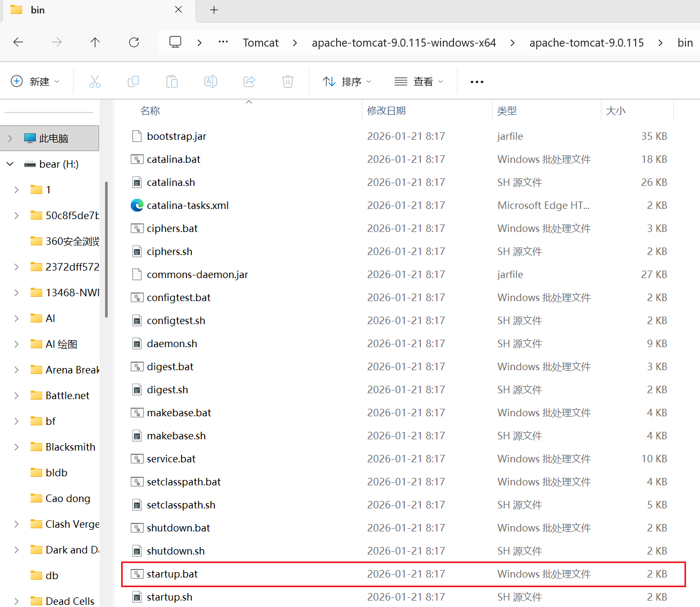Screen dimensions: 700x607
Task: Expand the Blacksmith folder node
Action: [17, 447]
